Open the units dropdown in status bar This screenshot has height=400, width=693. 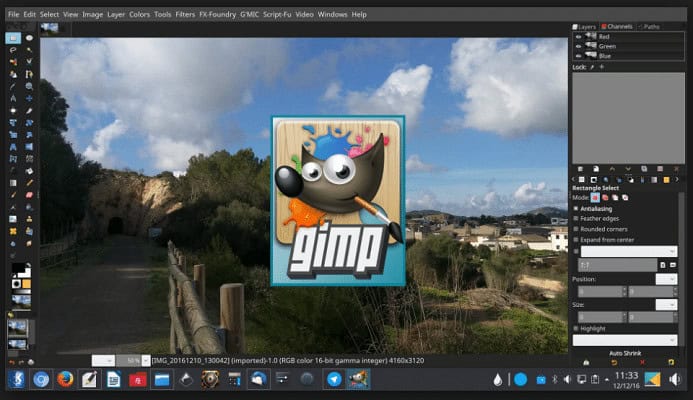(103, 361)
